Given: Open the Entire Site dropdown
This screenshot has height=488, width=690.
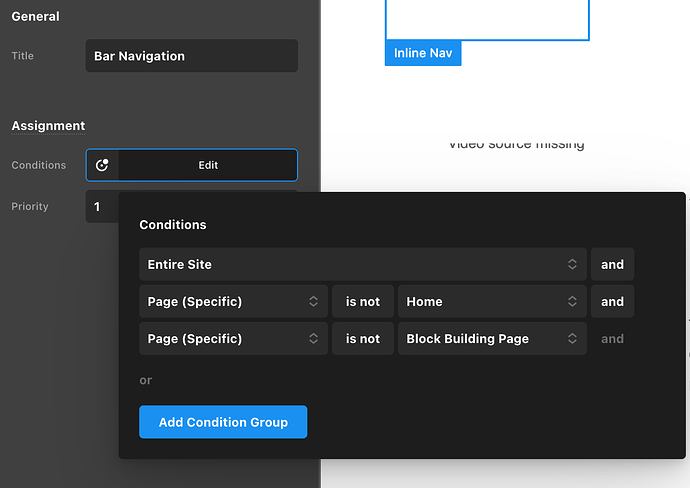Looking at the screenshot, I should (x=362, y=264).
